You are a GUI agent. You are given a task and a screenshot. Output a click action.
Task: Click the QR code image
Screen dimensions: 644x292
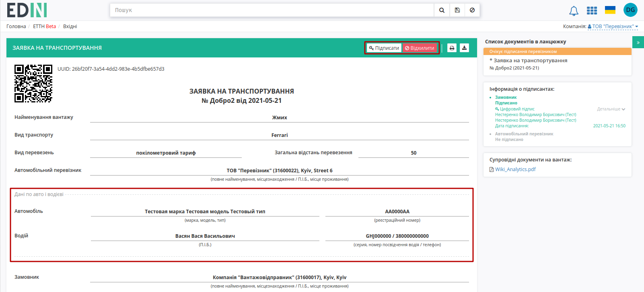(33, 84)
